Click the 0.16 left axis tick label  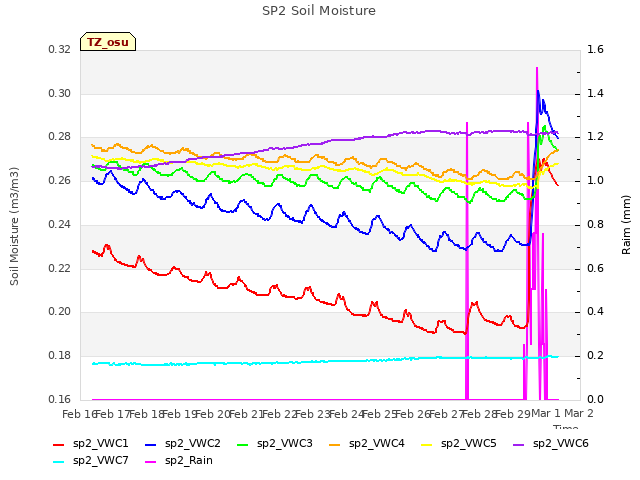tap(59, 399)
